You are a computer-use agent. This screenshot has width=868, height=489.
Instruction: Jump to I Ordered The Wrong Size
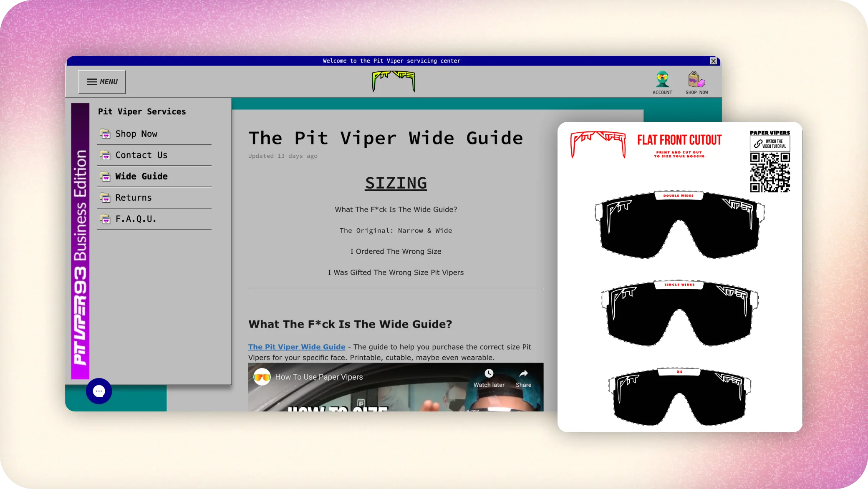pyautogui.click(x=396, y=252)
